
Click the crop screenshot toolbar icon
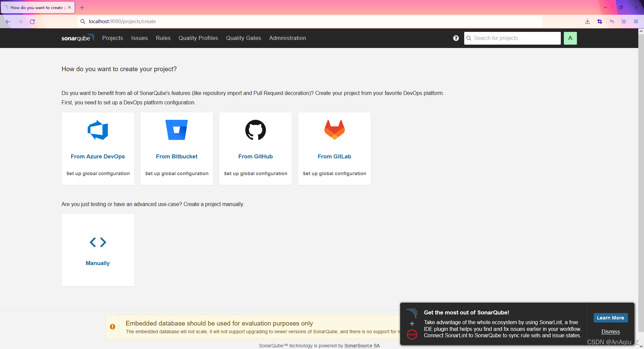(x=600, y=21)
